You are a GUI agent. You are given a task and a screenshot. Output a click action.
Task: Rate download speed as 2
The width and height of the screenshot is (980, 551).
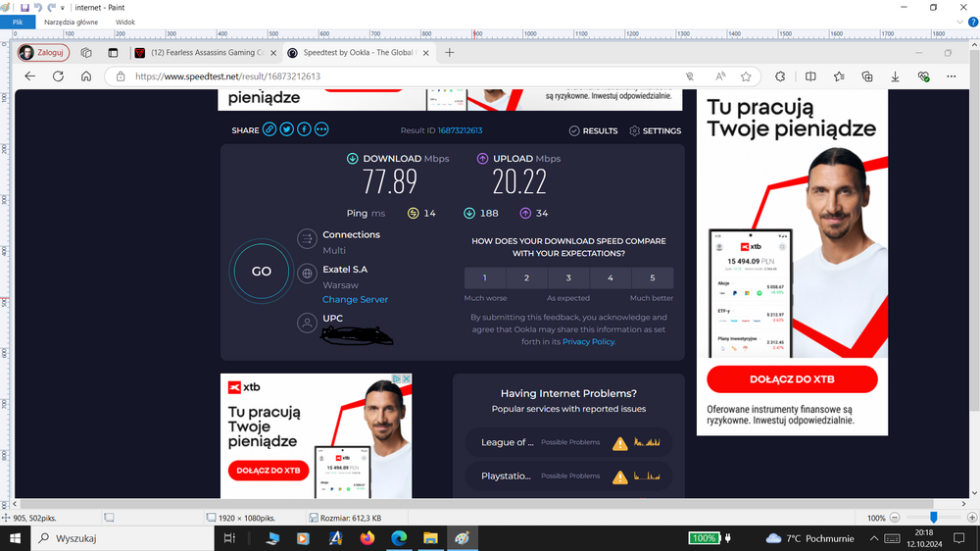526,277
